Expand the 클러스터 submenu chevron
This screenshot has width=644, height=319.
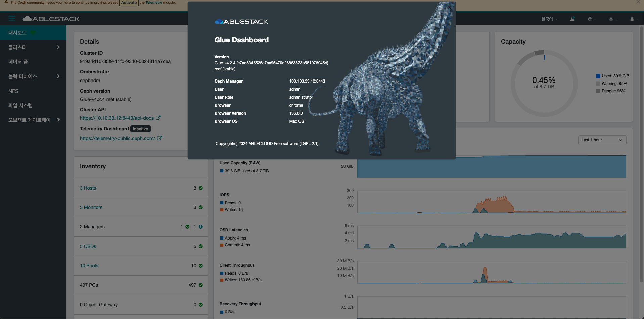[x=58, y=47]
